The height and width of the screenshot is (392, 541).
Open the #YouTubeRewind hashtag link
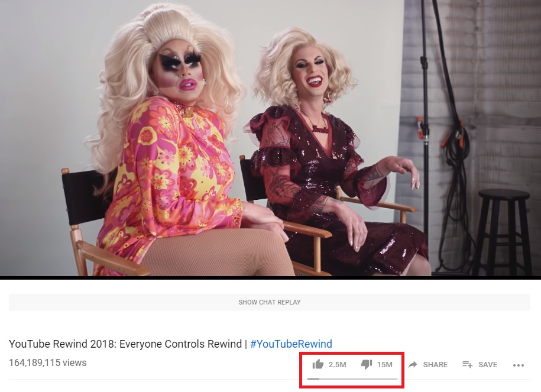tap(291, 344)
